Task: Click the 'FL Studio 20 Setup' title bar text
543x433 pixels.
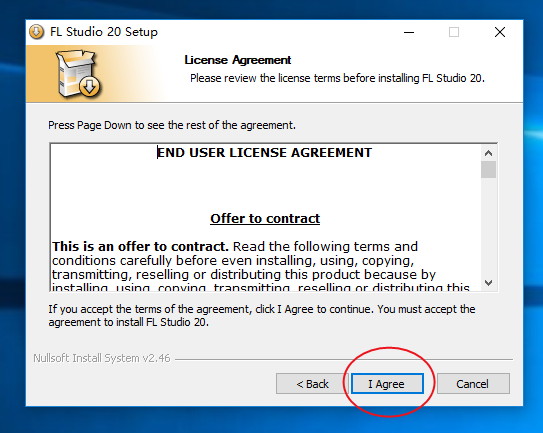Action: click(x=104, y=32)
